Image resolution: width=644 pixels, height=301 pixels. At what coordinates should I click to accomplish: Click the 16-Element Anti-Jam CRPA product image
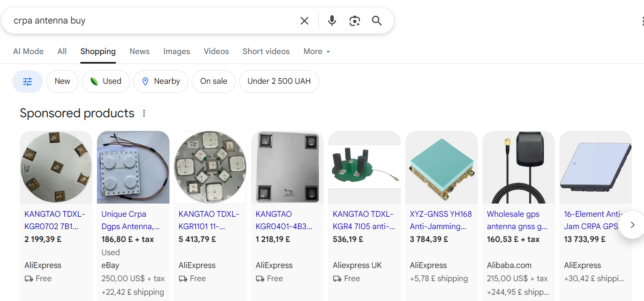(x=595, y=167)
